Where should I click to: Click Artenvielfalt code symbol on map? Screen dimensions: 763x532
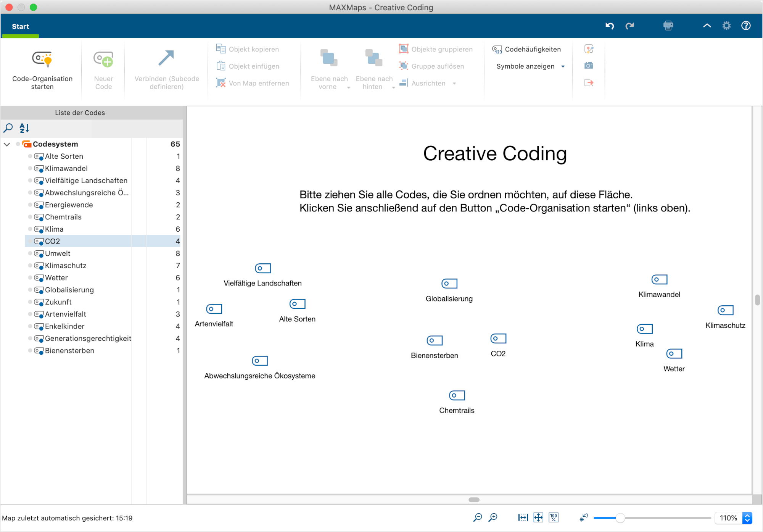click(x=214, y=309)
